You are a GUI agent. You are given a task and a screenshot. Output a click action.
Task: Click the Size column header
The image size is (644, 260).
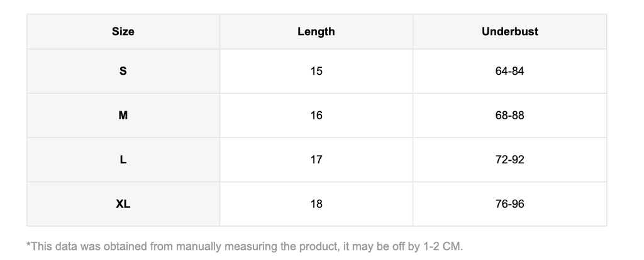tap(123, 31)
